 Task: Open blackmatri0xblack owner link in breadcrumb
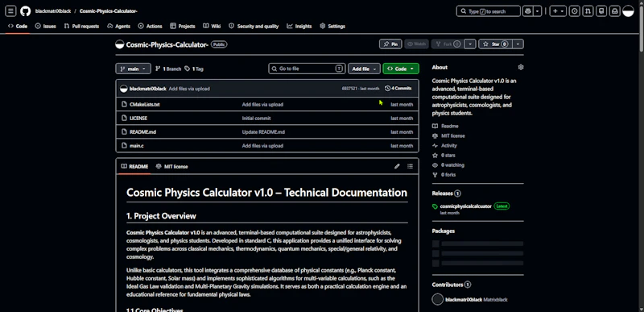click(x=53, y=11)
